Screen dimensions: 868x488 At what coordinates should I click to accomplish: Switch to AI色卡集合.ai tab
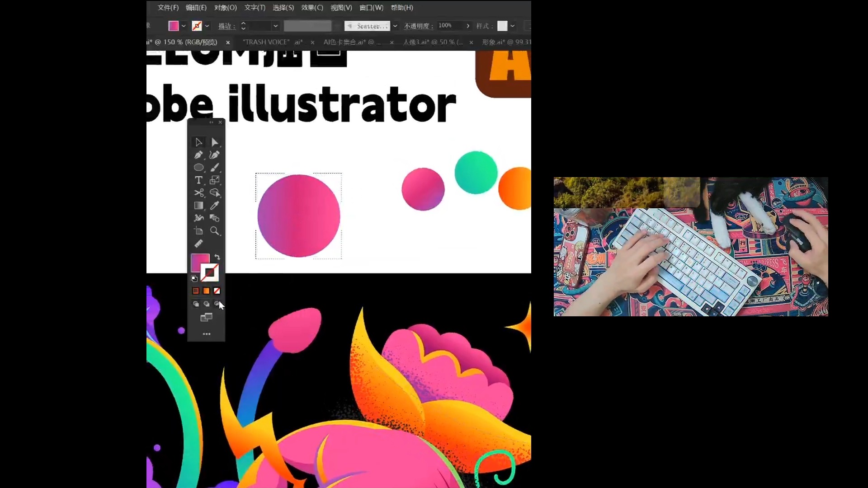[352, 42]
